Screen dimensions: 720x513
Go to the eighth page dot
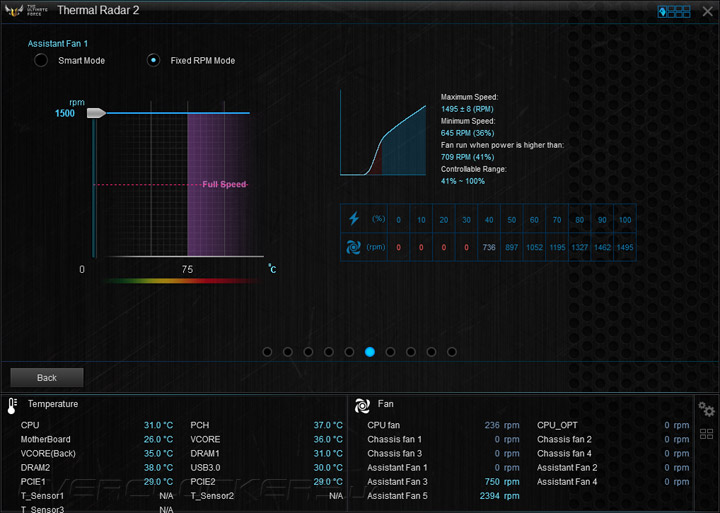coord(411,352)
